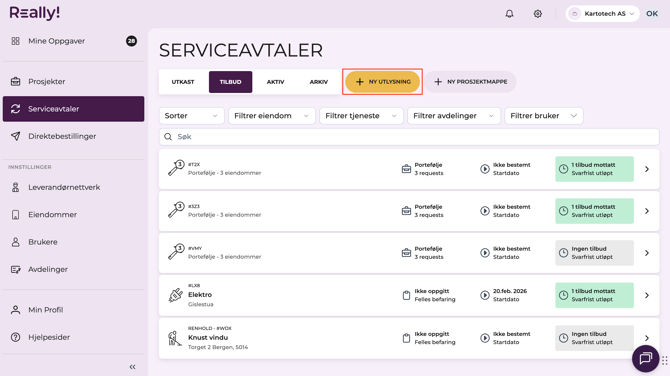Expand the #VMY row chevron
670x376 pixels.
[647, 253]
